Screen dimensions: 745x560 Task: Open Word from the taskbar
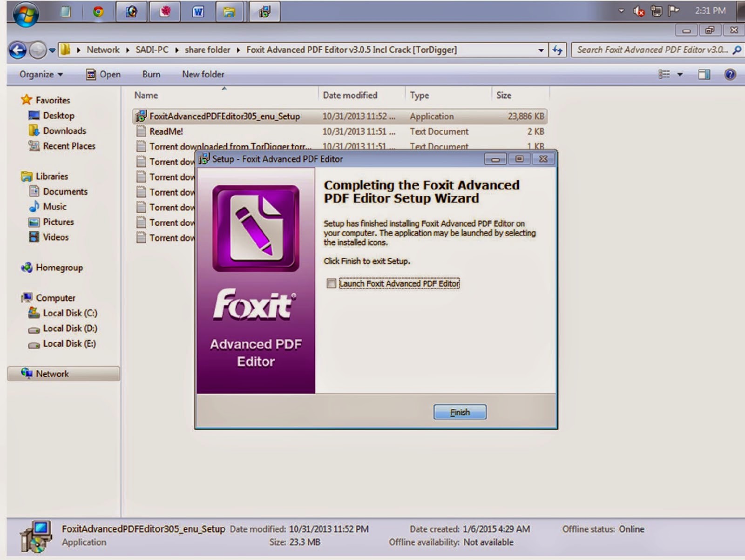point(198,12)
